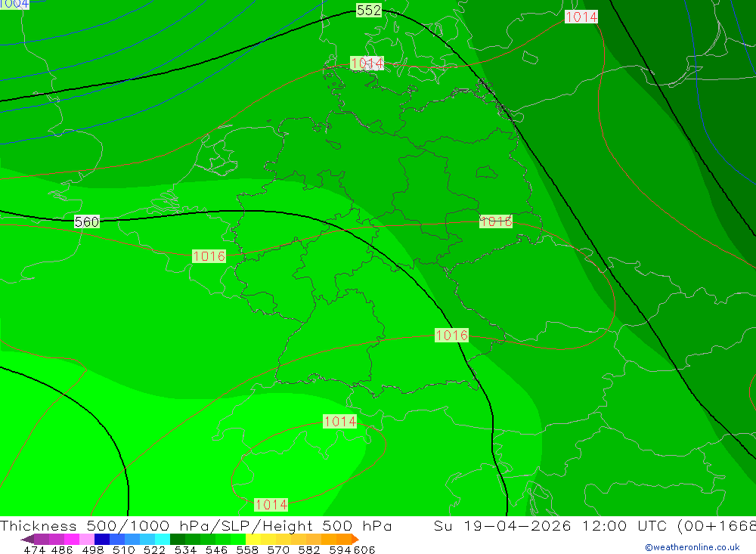Select the first yellow legend swatch after 558
This screenshot has height=554, width=756.
tap(253, 539)
